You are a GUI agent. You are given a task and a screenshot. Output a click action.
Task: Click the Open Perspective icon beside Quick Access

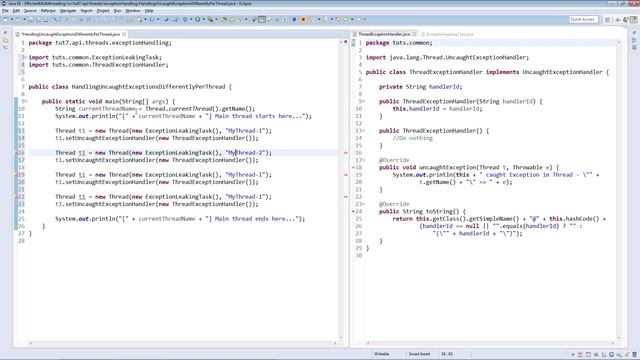(607, 20)
